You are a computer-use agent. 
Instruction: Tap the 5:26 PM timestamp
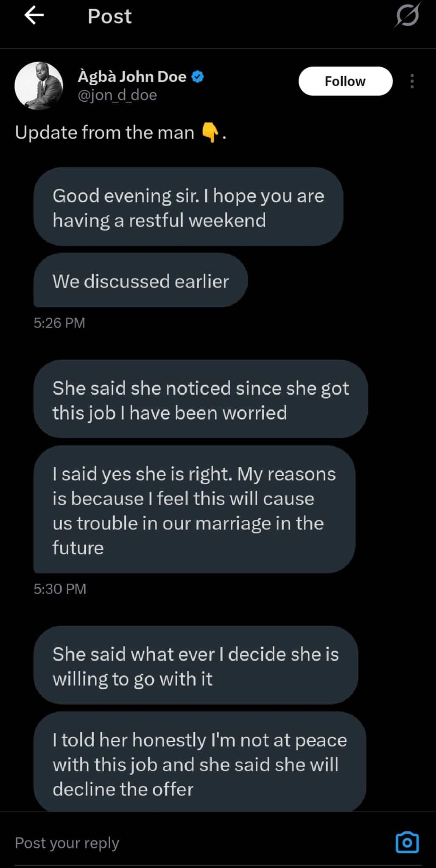[x=59, y=323]
